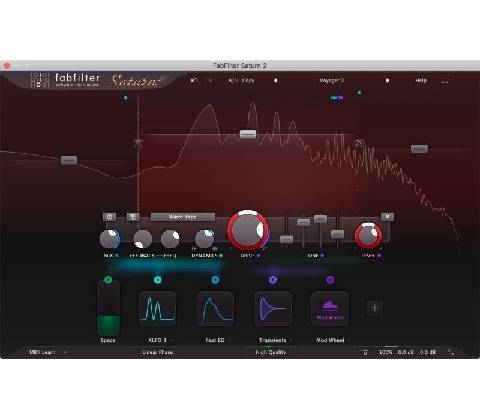Click the Space source label
This screenshot has height=420, width=480.
[x=108, y=340]
